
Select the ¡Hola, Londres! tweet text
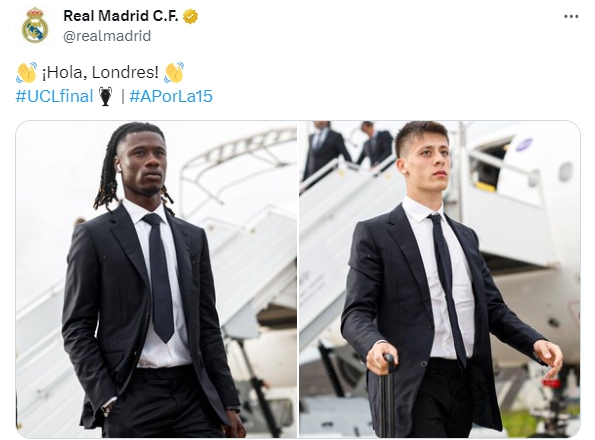pos(100,72)
